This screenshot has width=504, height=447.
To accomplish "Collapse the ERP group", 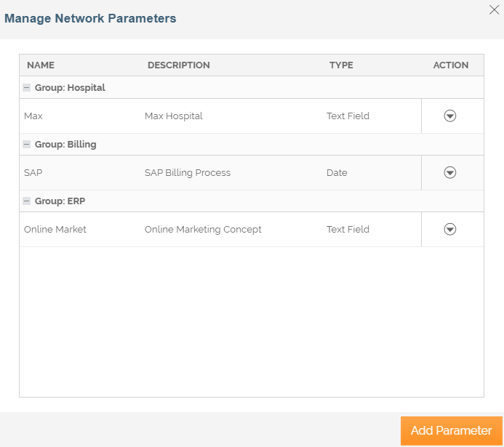I will click(x=27, y=201).
